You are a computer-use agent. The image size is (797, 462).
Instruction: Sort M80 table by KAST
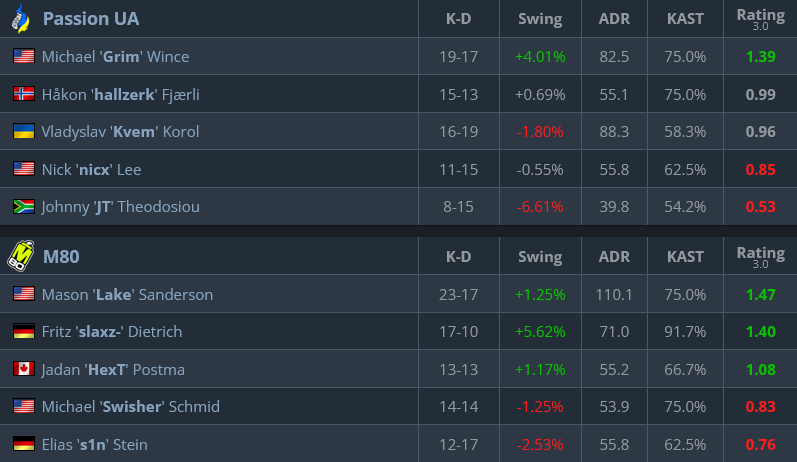point(685,257)
